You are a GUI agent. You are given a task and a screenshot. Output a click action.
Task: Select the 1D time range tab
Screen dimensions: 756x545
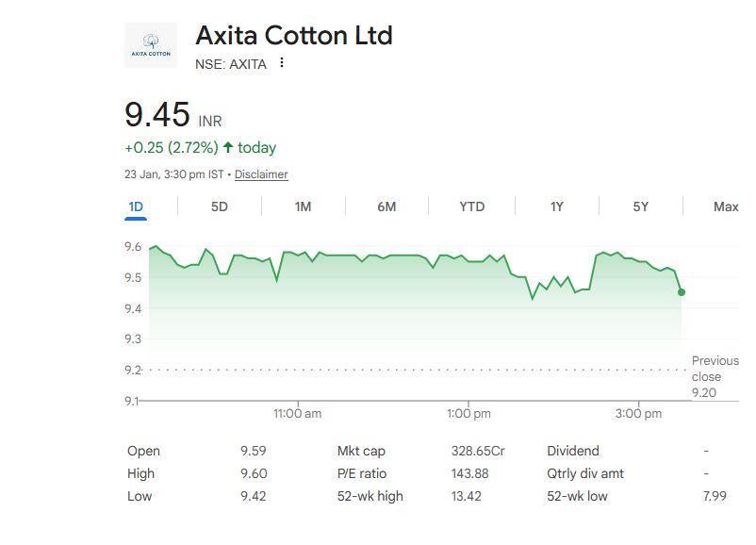click(136, 206)
